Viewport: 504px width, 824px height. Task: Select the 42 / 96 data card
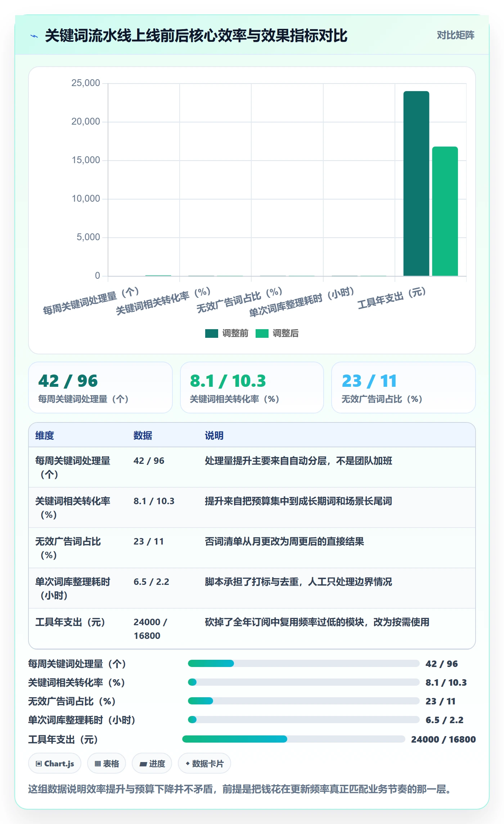(x=100, y=388)
